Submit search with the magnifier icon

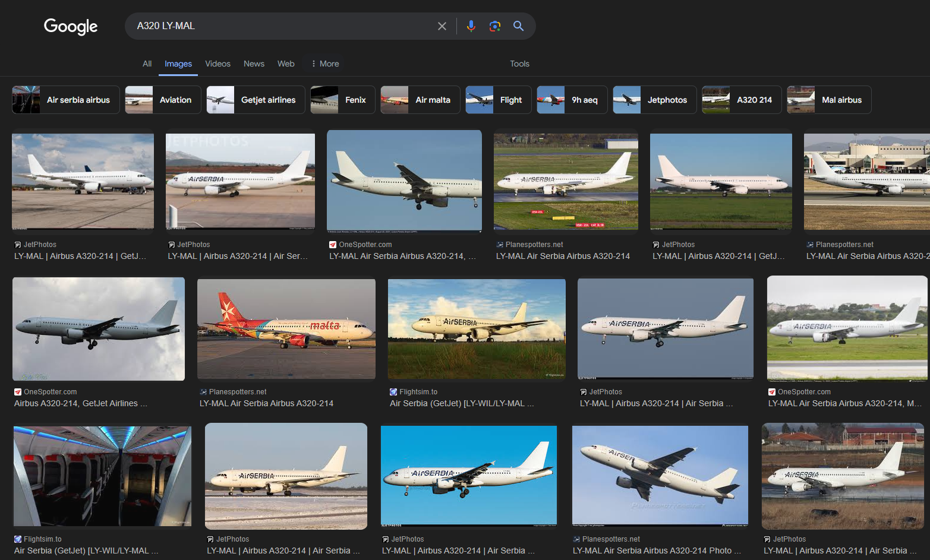(518, 26)
